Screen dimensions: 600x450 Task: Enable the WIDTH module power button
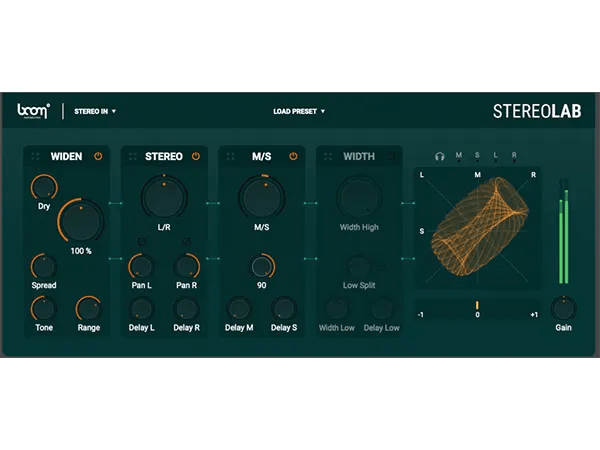(x=391, y=156)
